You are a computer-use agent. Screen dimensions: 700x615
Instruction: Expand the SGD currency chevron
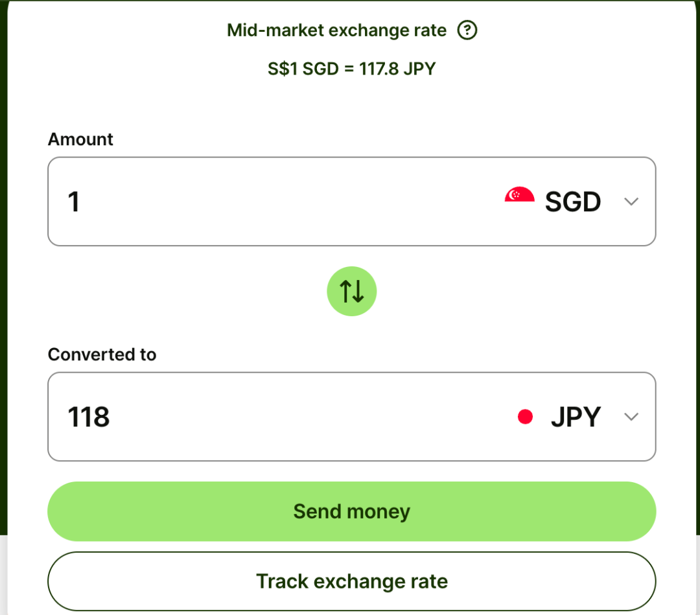coord(631,202)
